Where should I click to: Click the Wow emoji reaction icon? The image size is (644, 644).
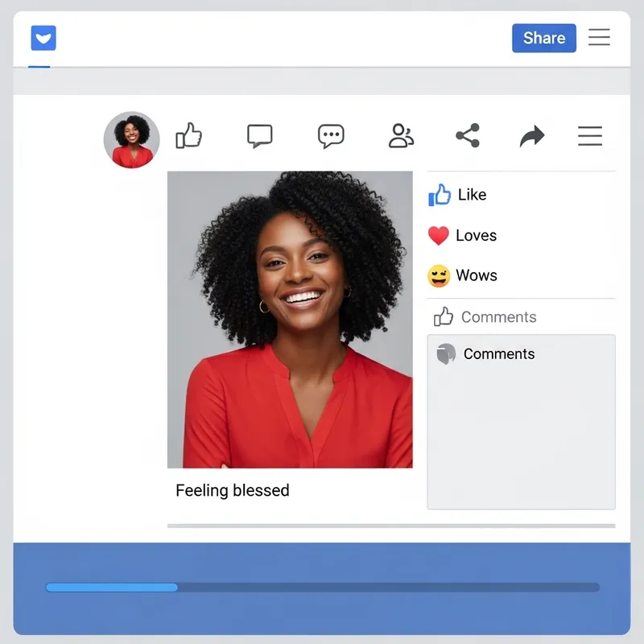point(440,275)
